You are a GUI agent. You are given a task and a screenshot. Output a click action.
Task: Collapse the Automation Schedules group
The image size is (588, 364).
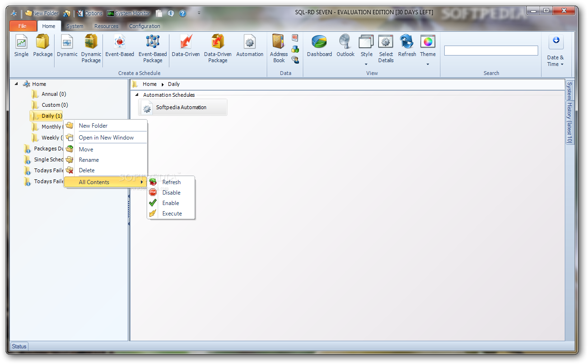pos(137,95)
